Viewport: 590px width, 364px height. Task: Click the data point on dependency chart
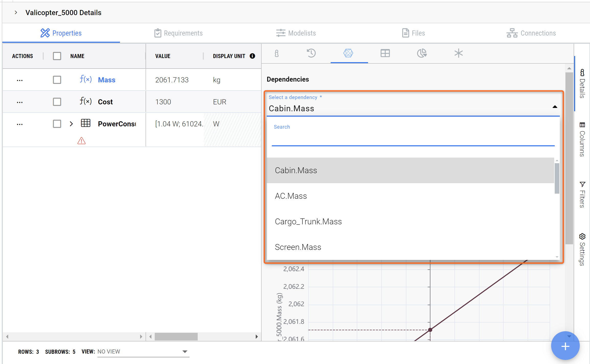pyautogui.click(x=430, y=330)
